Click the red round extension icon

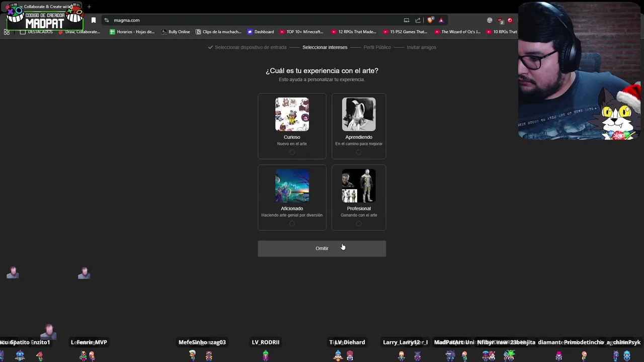pyautogui.click(x=510, y=20)
